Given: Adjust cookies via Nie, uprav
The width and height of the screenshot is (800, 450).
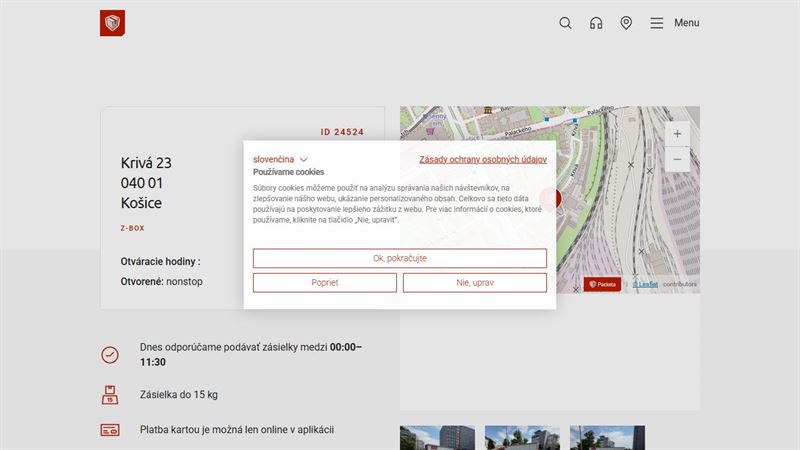Looking at the screenshot, I should pos(474,283).
